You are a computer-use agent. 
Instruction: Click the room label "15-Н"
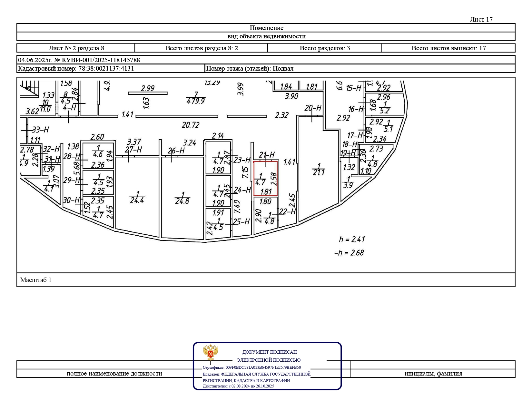354,88
